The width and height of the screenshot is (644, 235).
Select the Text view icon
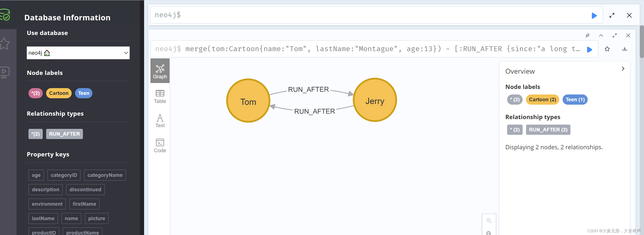pyautogui.click(x=160, y=119)
